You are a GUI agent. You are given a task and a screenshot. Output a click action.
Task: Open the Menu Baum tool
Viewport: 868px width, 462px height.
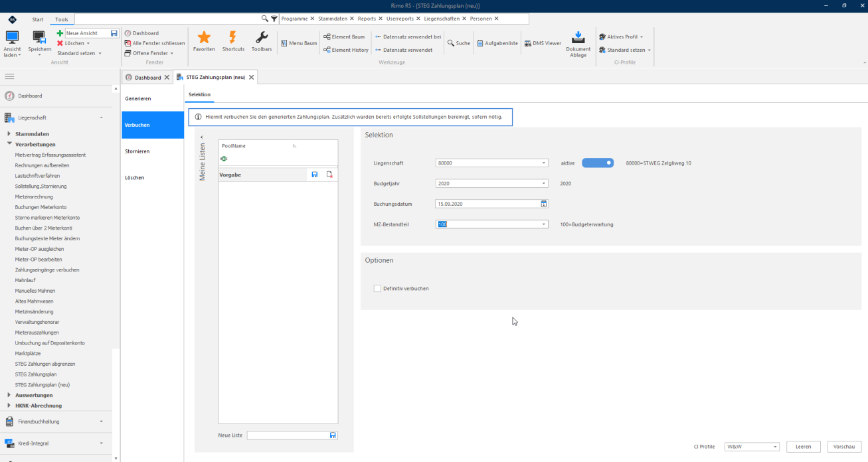[x=298, y=43]
